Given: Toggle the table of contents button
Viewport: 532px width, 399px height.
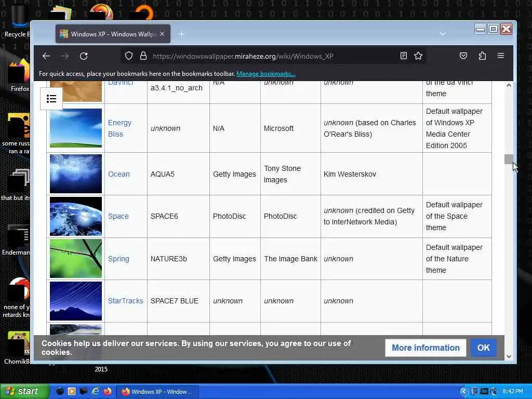Looking at the screenshot, I should 51,99.
